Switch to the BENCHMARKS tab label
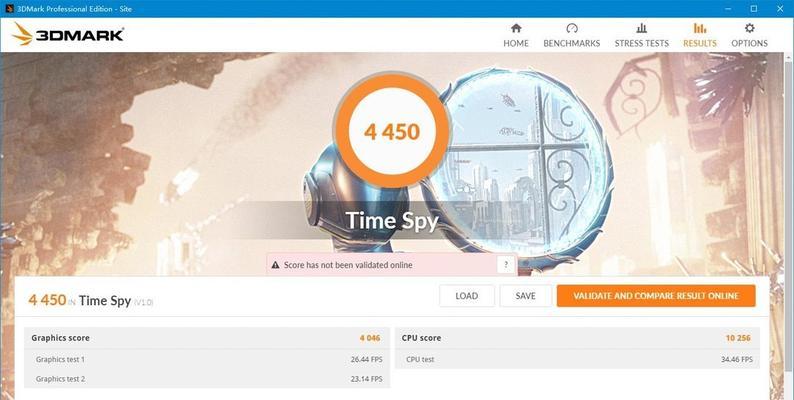The image size is (794, 400). coord(572,44)
